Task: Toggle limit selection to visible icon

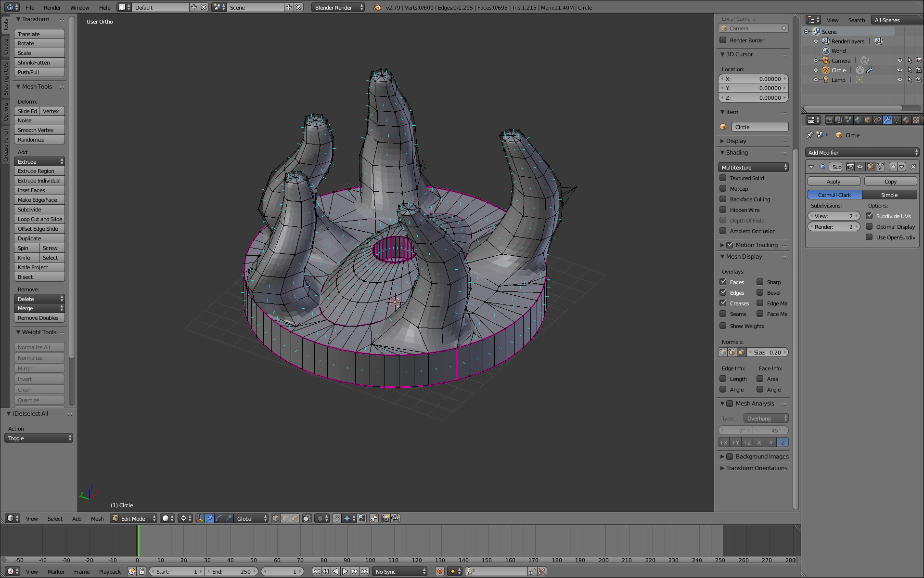Action: point(307,518)
